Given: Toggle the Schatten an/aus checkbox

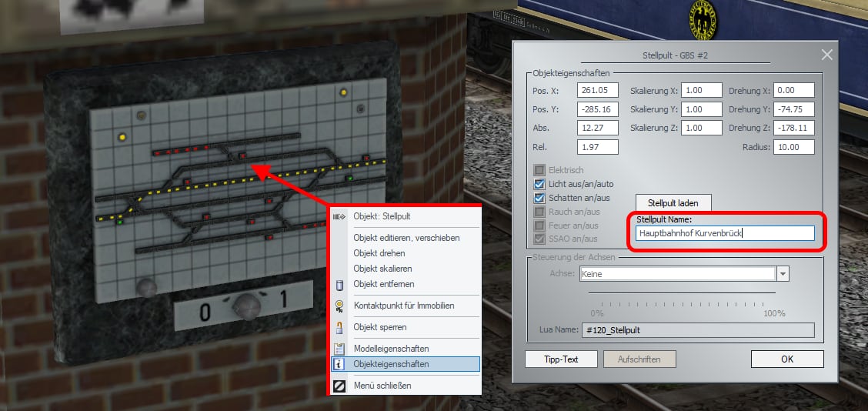Looking at the screenshot, I should [x=539, y=198].
